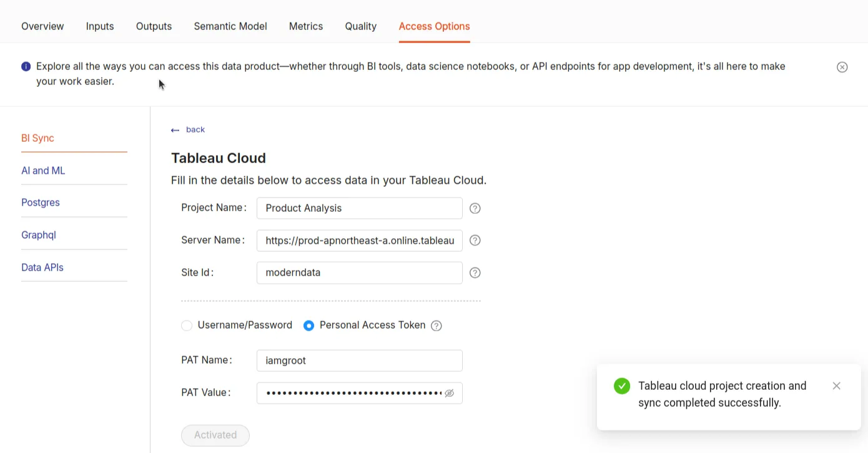Click the Activated button

215,436
